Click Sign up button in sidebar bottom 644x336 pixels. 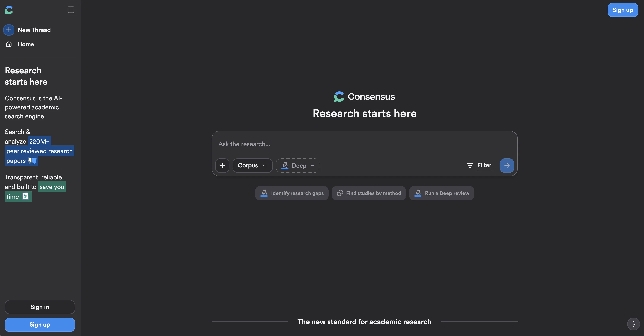(x=40, y=324)
